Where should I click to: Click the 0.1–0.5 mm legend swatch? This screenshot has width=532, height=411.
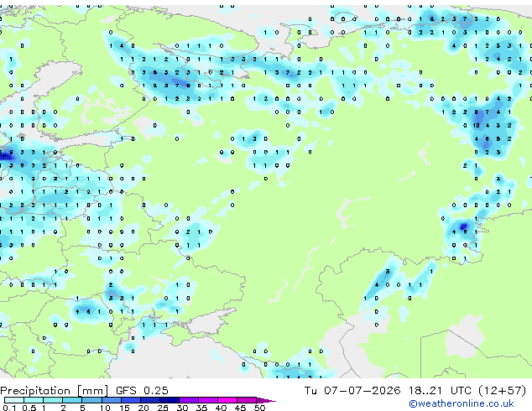point(14,400)
